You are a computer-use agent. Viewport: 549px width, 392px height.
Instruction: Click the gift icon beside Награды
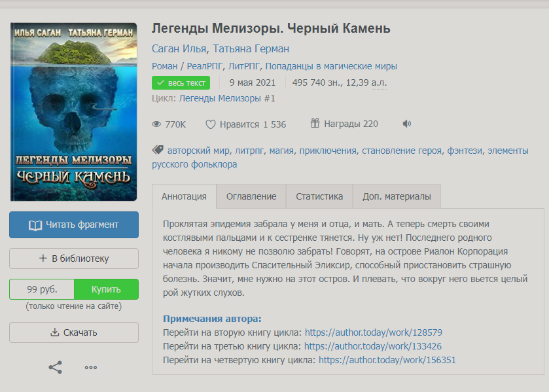(315, 123)
